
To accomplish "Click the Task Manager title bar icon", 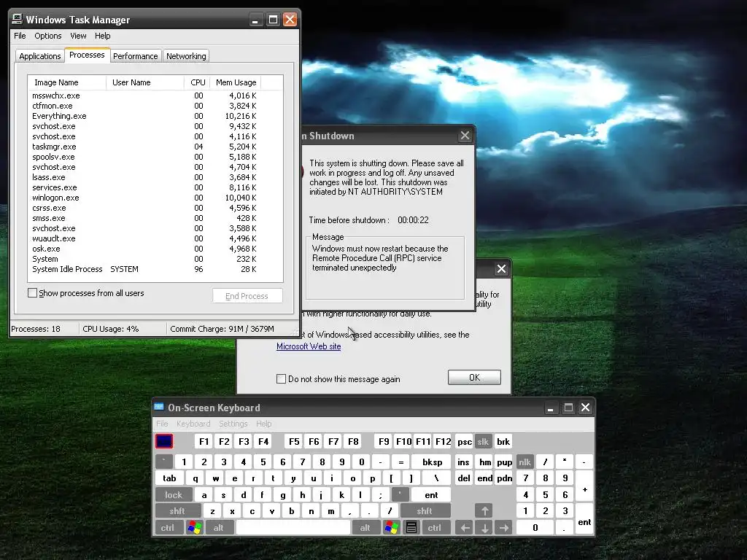I will coord(18,19).
